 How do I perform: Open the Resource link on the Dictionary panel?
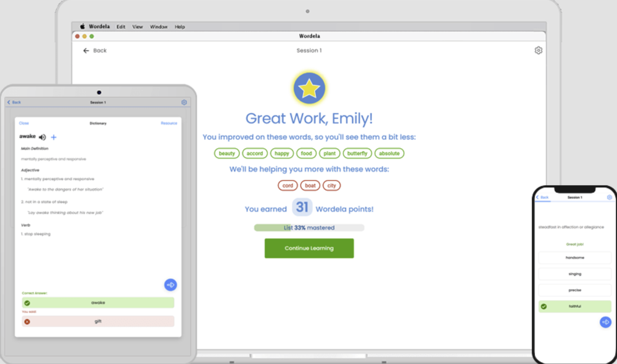pyautogui.click(x=168, y=123)
